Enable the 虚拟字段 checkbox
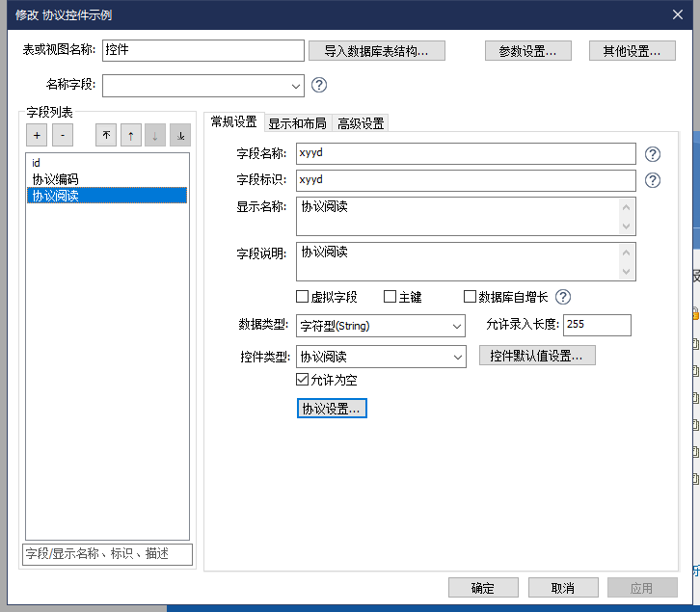The image size is (700, 612). pyautogui.click(x=303, y=297)
